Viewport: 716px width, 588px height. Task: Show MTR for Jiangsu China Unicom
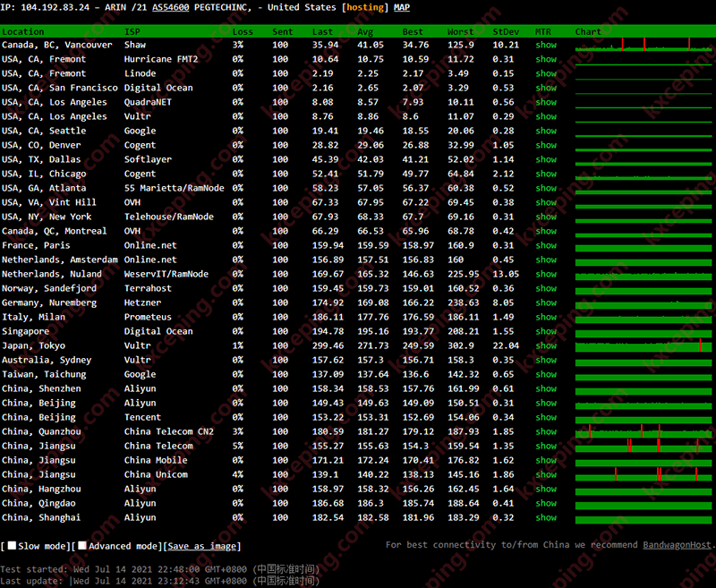click(546, 474)
